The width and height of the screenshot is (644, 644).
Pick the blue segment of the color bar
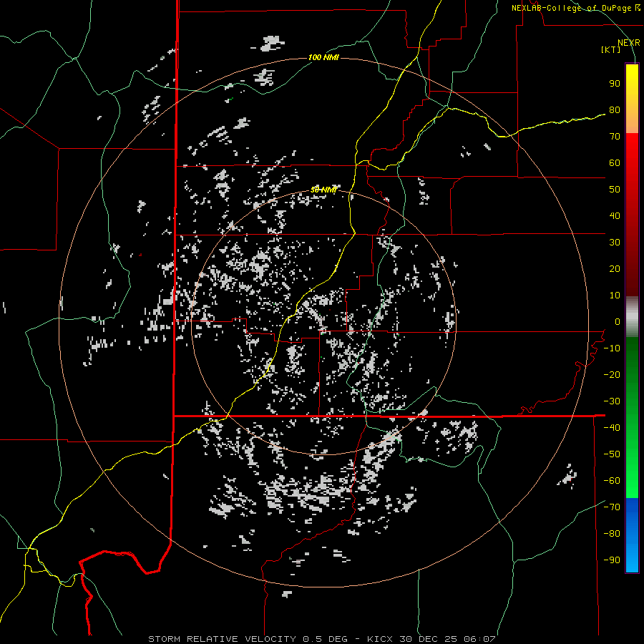(x=632, y=535)
